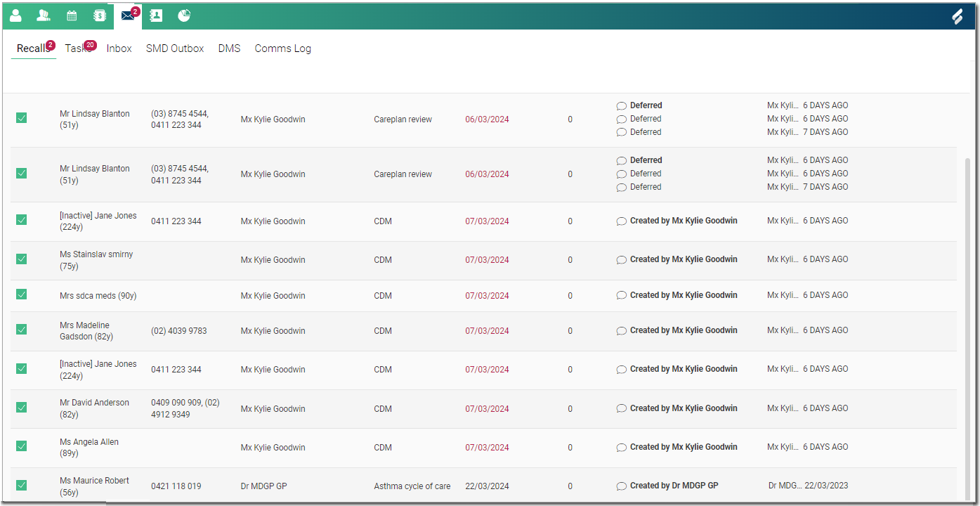Select patient name Mrs Madeline Gadsdon (82y)
Viewport: 980px width, 506px height.
coord(86,331)
